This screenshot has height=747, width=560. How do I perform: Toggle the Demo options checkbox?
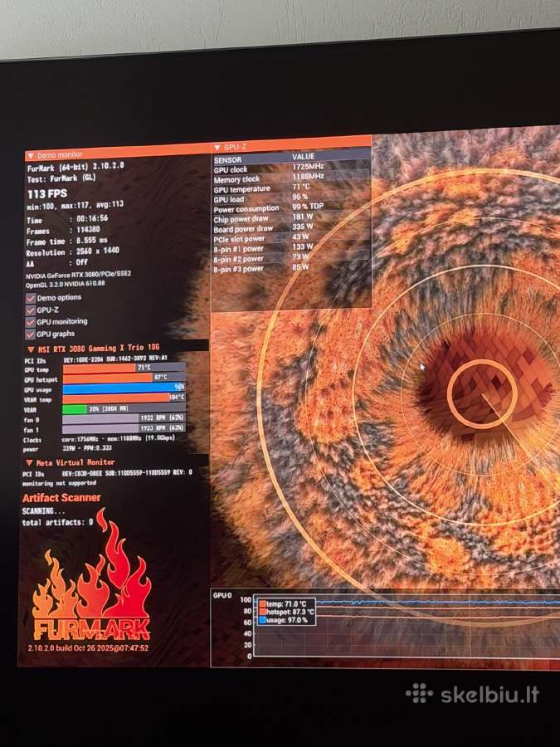[31, 298]
